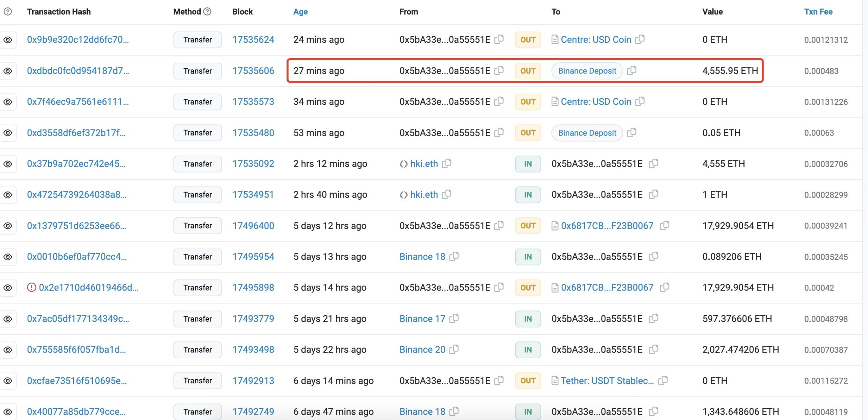Open transaction hash 0xdbdc0fc0d954187d7

78,71
